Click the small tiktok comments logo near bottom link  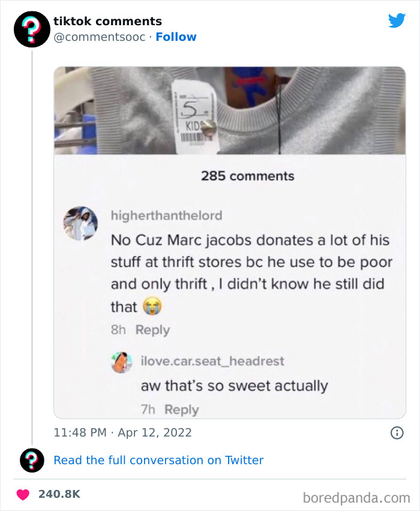click(x=31, y=460)
